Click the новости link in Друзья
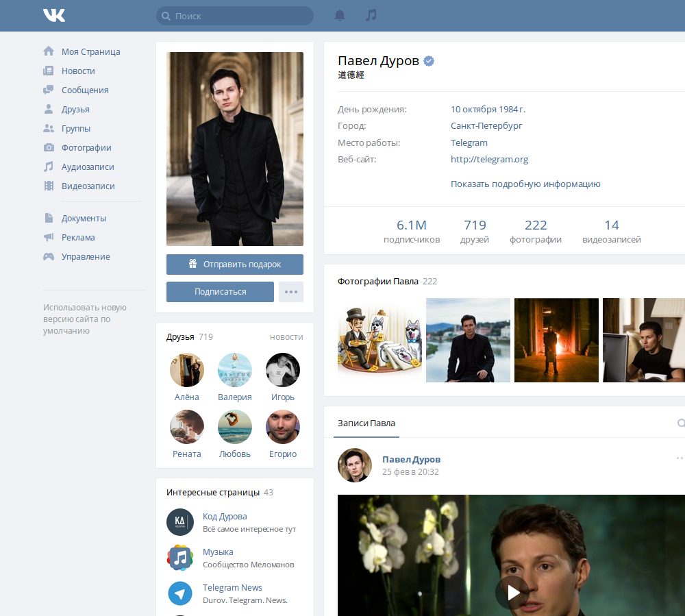 286,337
